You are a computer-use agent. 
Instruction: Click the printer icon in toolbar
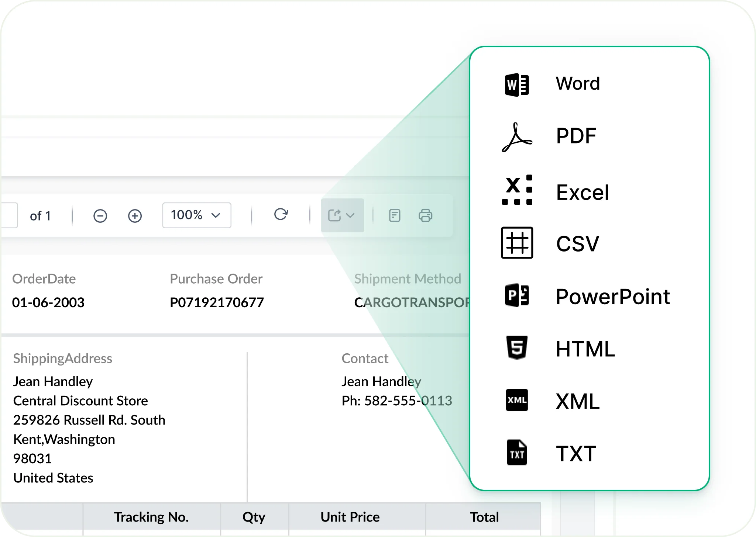click(x=425, y=215)
